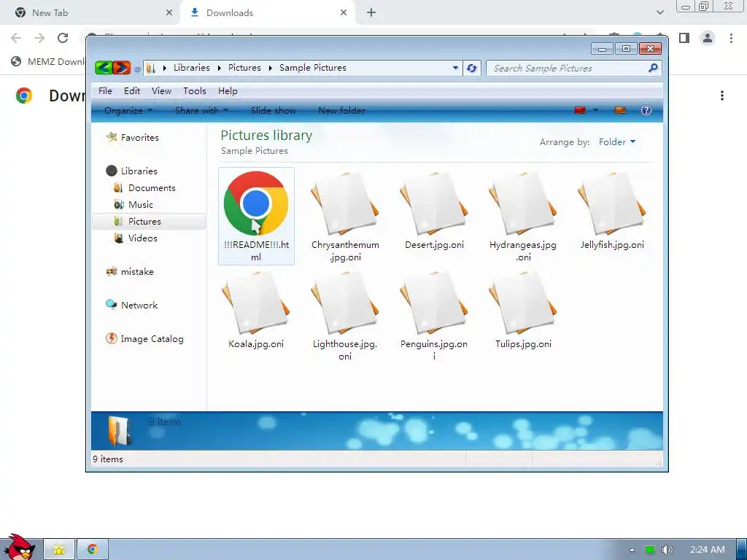
Task: Click the Search Sample Pictures field
Action: click(573, 68)
